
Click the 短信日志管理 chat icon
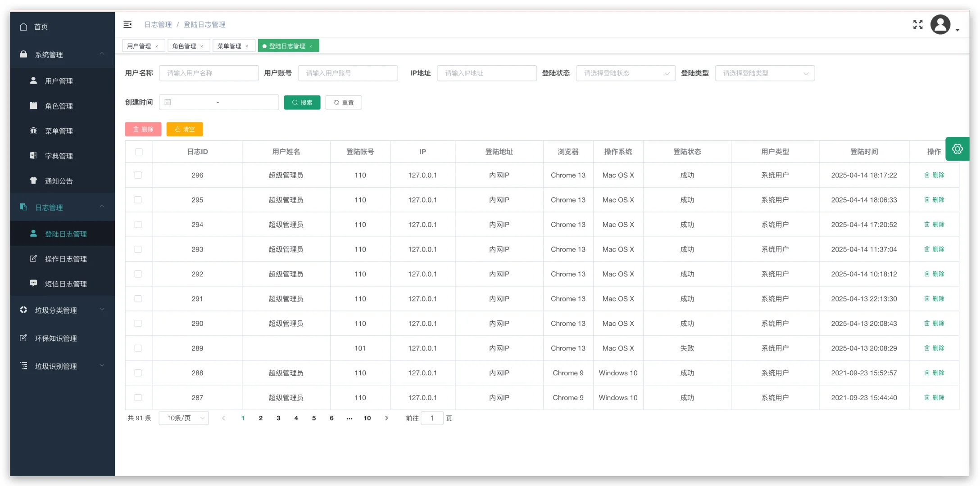tap(33, 283)
